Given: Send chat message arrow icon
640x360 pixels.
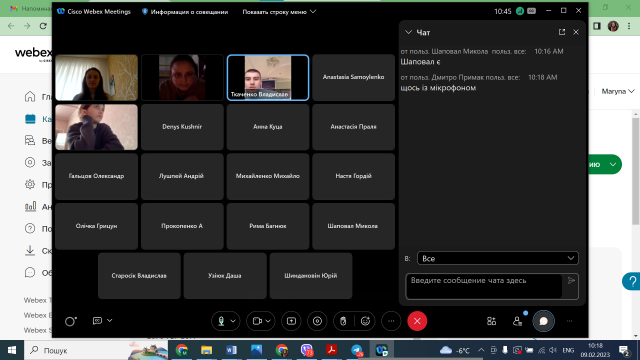Looking at the screenshot, I should [571, 280].
